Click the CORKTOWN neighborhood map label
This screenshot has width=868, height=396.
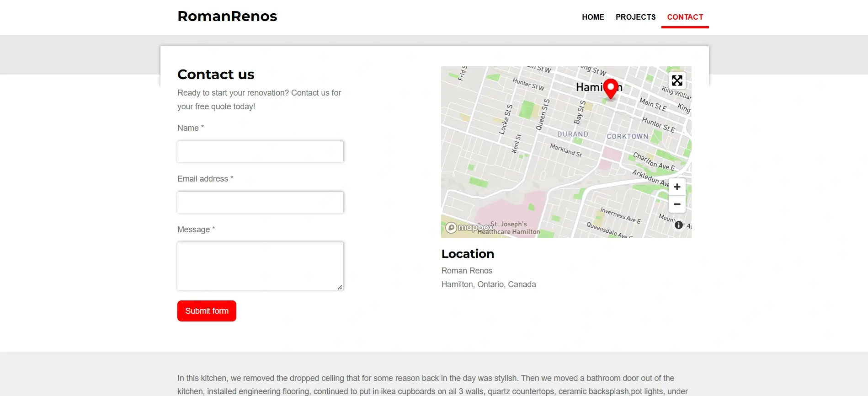[x=628, y=136]
